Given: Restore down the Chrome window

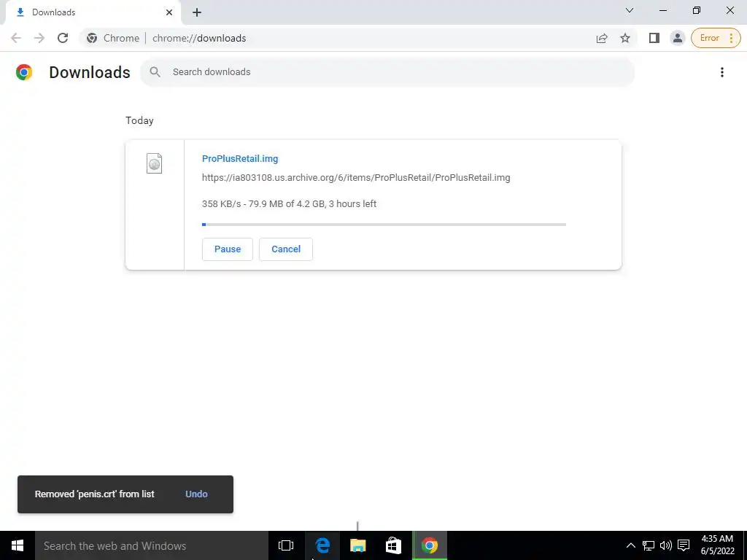Looking at the screenshot, I should pyautogui.click(x=697, y=10).
